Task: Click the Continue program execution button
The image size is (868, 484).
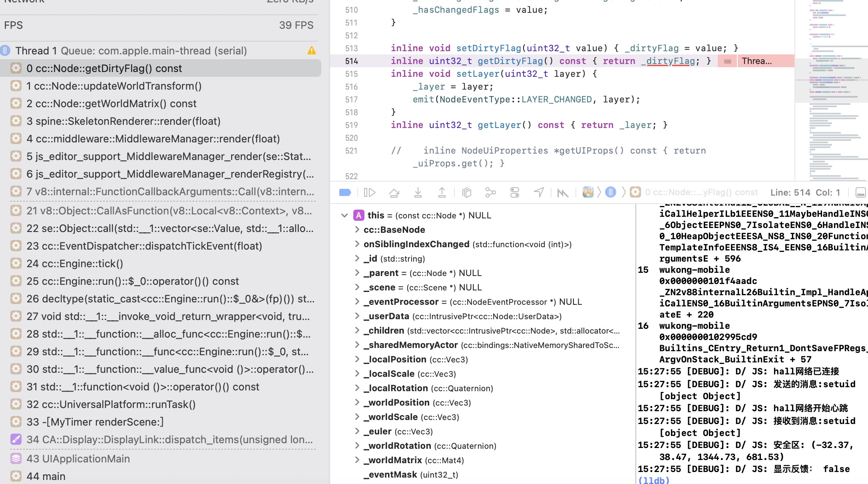Action: coord(370,193)
